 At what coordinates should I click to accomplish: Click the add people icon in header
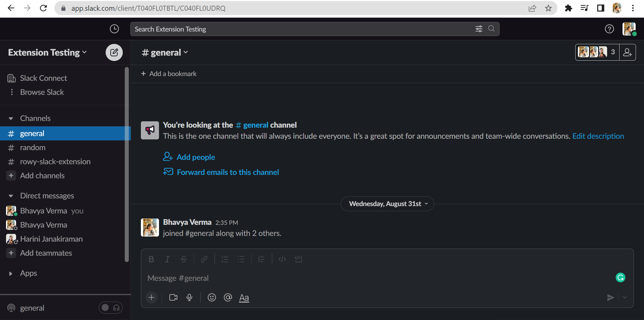pyautogui.click(x=627, y=52)
